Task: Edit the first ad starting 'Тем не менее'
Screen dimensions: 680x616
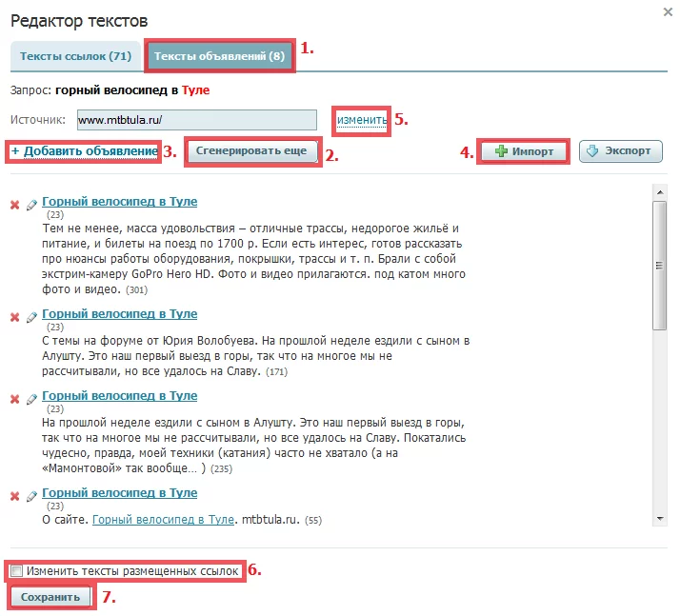Action: pos(31,205)
